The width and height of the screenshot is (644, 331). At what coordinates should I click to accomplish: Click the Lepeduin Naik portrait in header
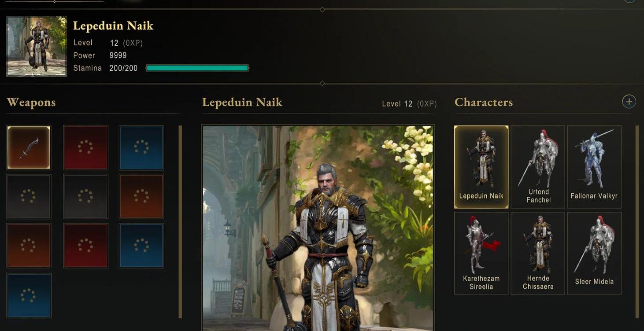coord(37,46)
